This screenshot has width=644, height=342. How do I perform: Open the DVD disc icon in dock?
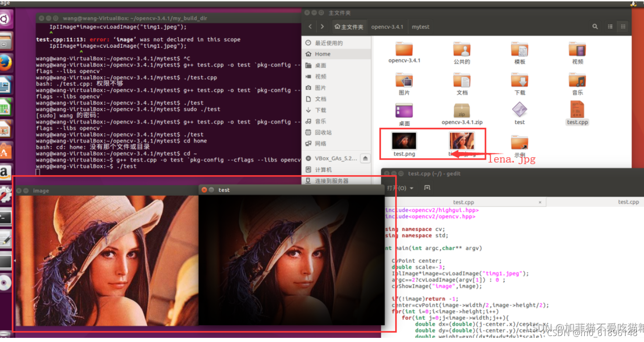click(x=6, y=283)
